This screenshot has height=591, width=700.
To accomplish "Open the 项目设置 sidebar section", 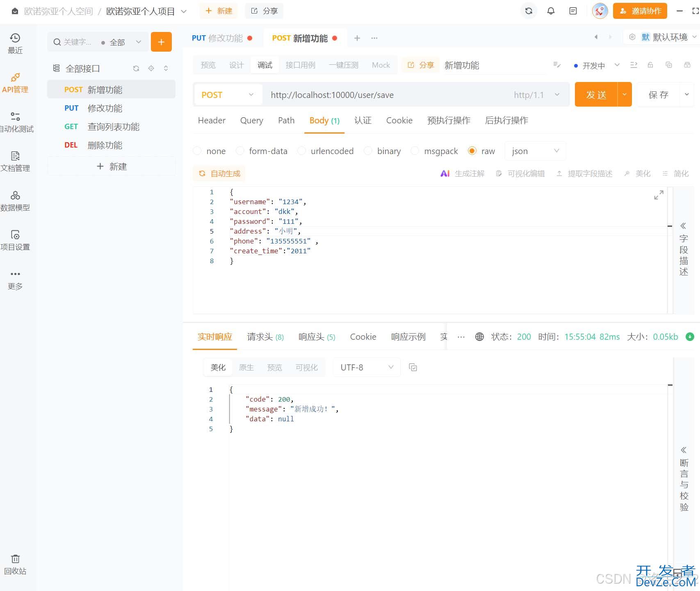I will 15,241.
